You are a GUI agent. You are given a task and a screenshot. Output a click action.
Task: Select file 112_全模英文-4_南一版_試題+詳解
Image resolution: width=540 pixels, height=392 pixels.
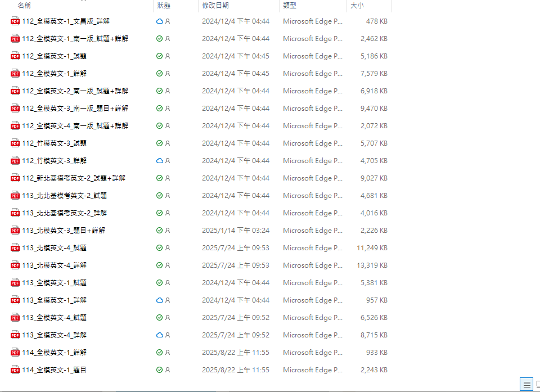(x=75, y=126)
